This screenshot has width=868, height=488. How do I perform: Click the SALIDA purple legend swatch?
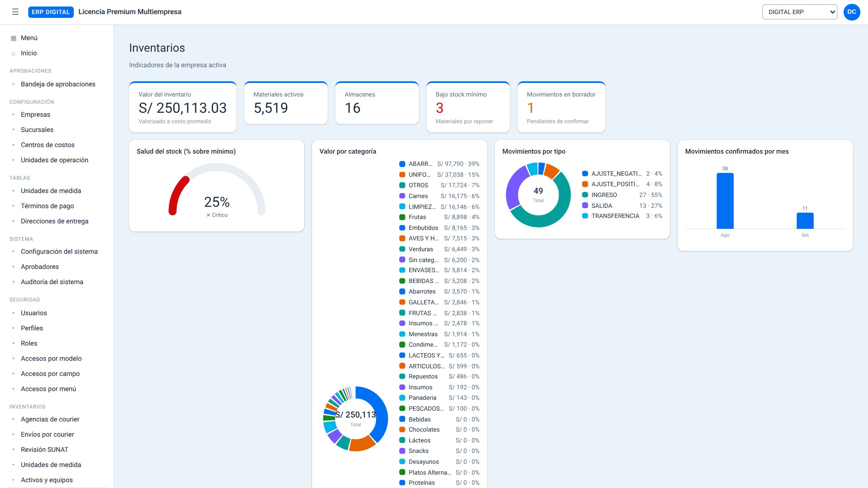coord(585,206)
